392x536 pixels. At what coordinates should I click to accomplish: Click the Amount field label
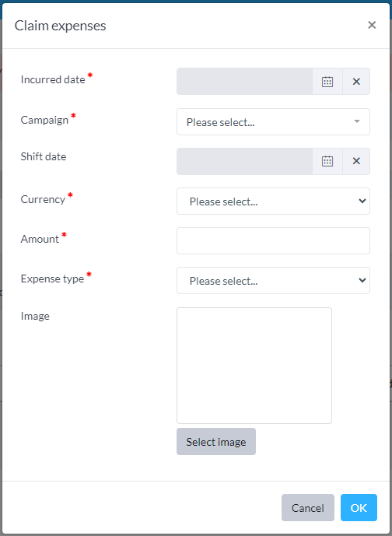click(x=40, y=239)
